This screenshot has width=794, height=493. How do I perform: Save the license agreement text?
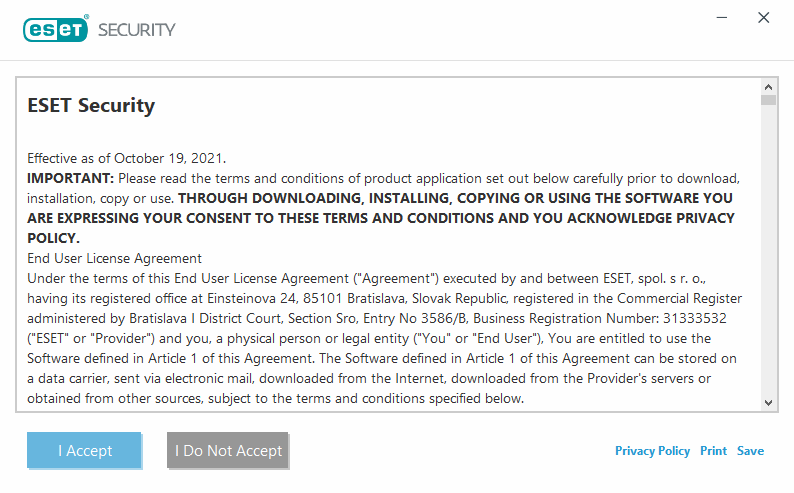(750, 451)
